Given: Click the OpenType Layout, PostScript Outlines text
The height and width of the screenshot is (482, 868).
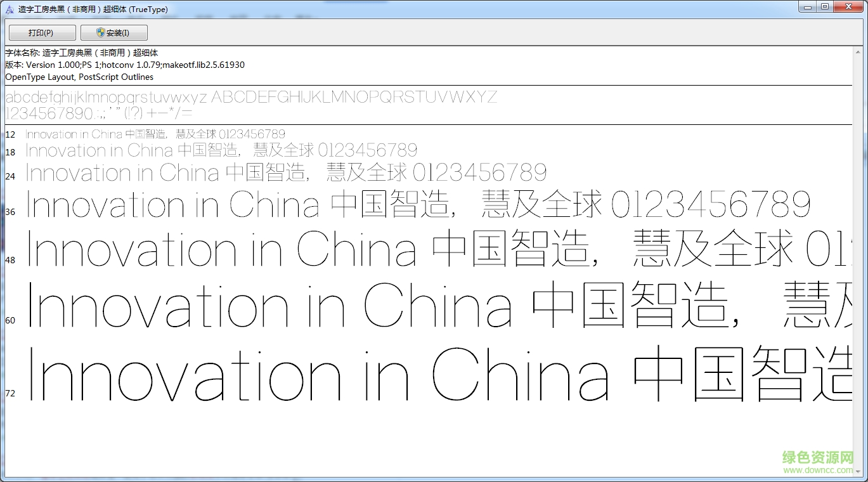Looking at the screenshot, I should pos(79,77).
